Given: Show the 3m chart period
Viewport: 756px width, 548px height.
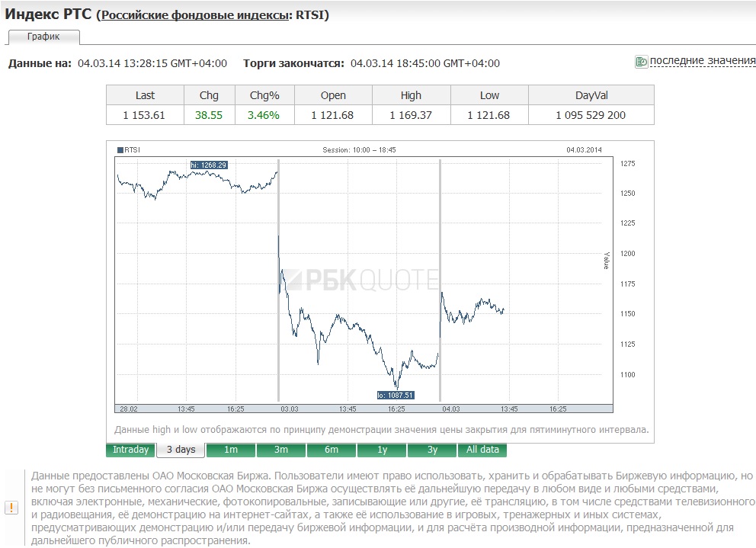Looking at the screenshot, I should (x=281, y=450).
